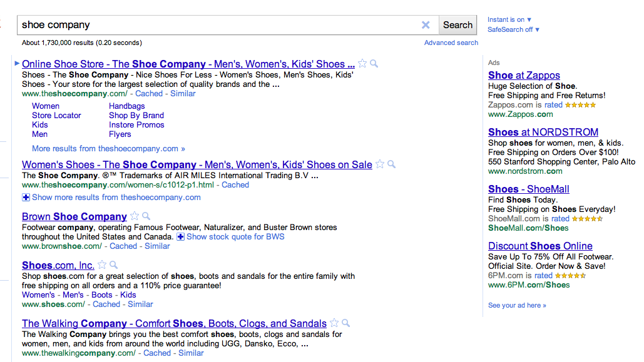This screenshot has height=362, width=644.
Task: Open the Kids sitelink under theshoecompany.com
Action: (x=40, y=125)
